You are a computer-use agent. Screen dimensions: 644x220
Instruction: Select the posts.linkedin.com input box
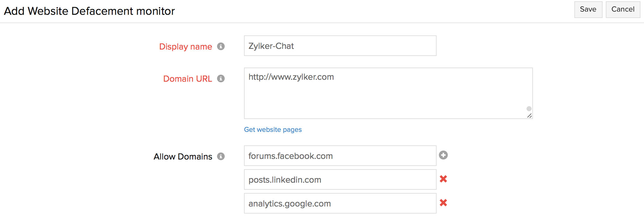(x=340, y=180)
